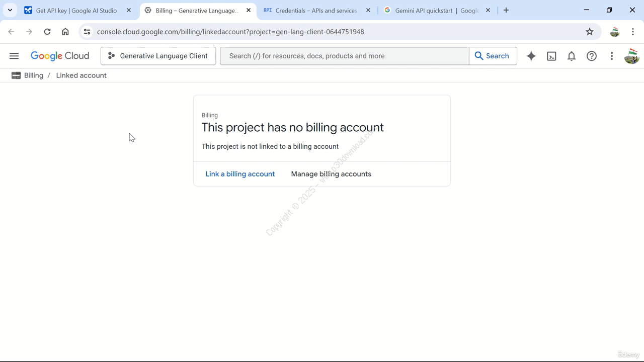Viewport: 644px width, 362px height.
Task: Open the notifications bell
Action: [x=572, y=56]
